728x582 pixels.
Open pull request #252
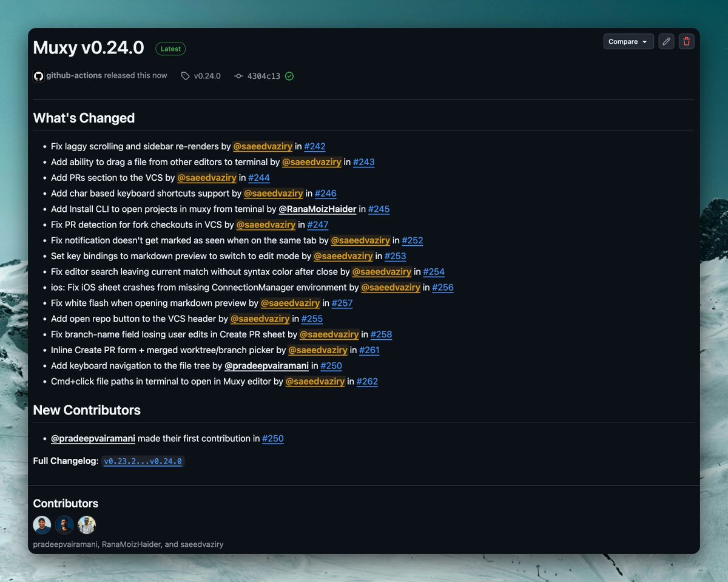click(x=412, y=240)
